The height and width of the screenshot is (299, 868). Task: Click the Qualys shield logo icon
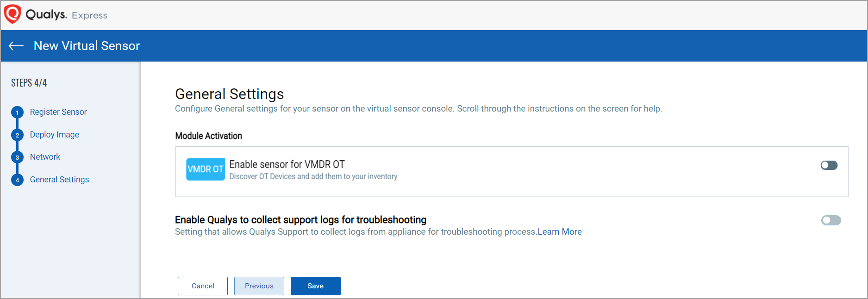[12, 14]
